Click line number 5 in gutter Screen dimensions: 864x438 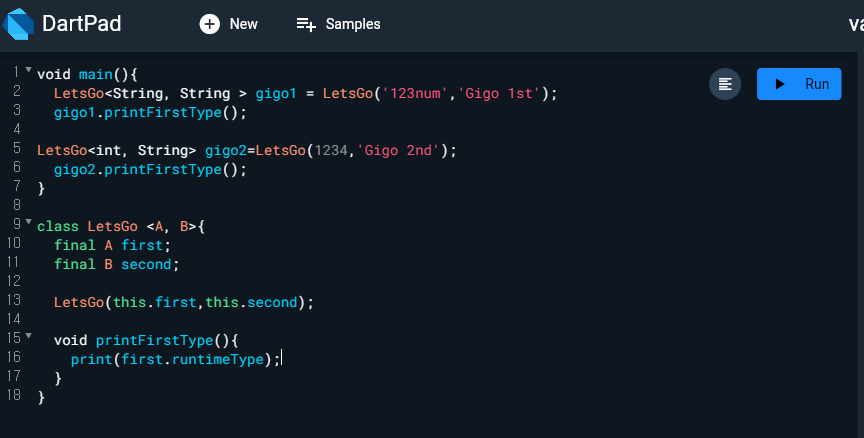(17, 148)
